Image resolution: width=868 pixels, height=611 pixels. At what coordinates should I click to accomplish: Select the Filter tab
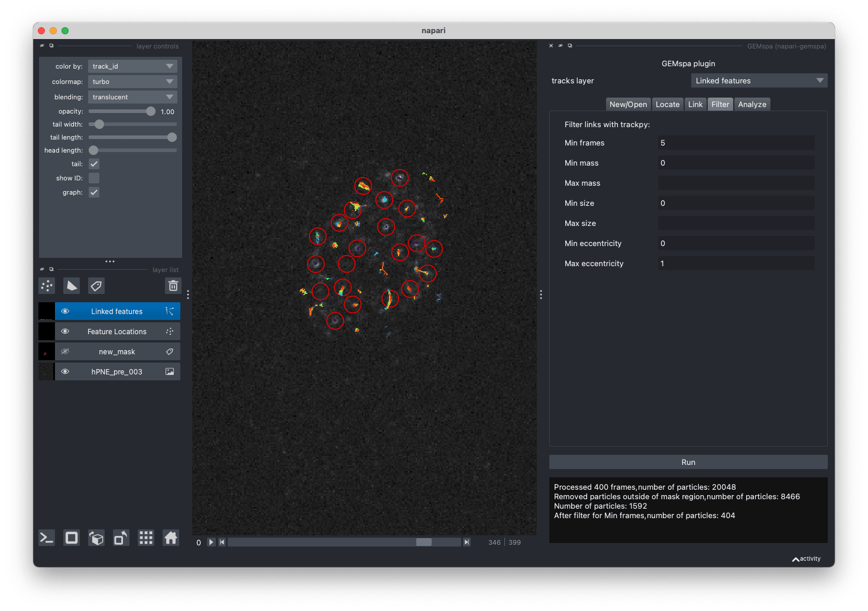tap(720, 104)
